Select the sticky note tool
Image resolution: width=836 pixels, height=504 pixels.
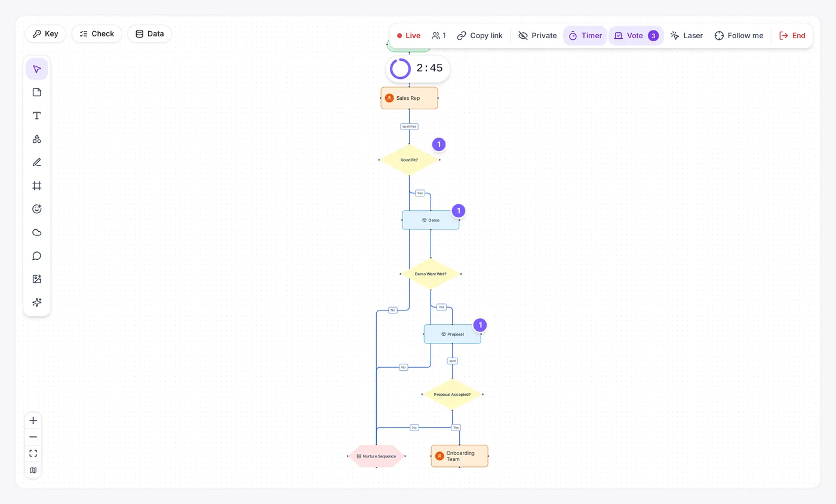pos(37,93)
